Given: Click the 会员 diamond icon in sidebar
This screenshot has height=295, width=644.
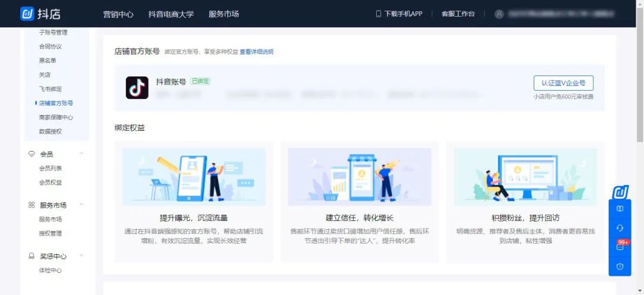Looking at the screenshot, I should tap(31, 154).
